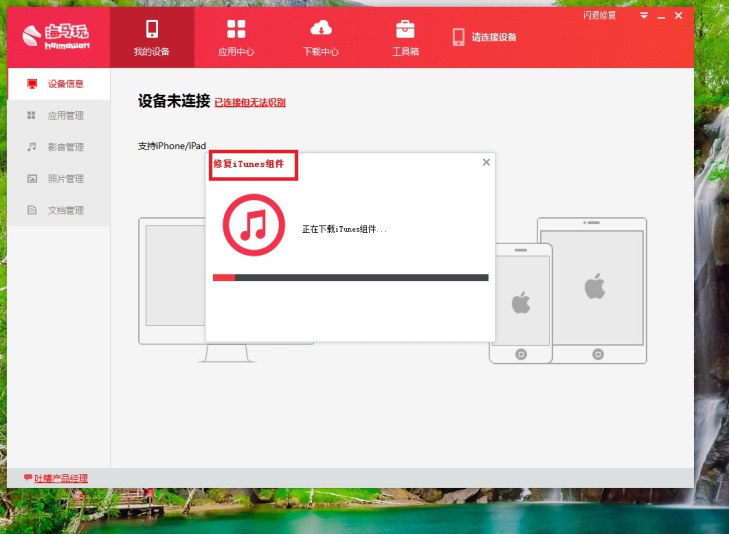729x534 pixels.
Task: Click the iPhone illustration
Action: coord(521,303)
